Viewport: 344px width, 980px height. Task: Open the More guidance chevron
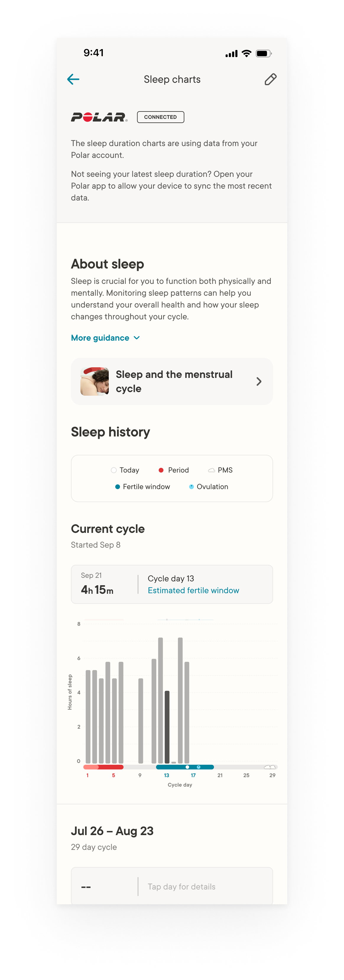point(137,338)
